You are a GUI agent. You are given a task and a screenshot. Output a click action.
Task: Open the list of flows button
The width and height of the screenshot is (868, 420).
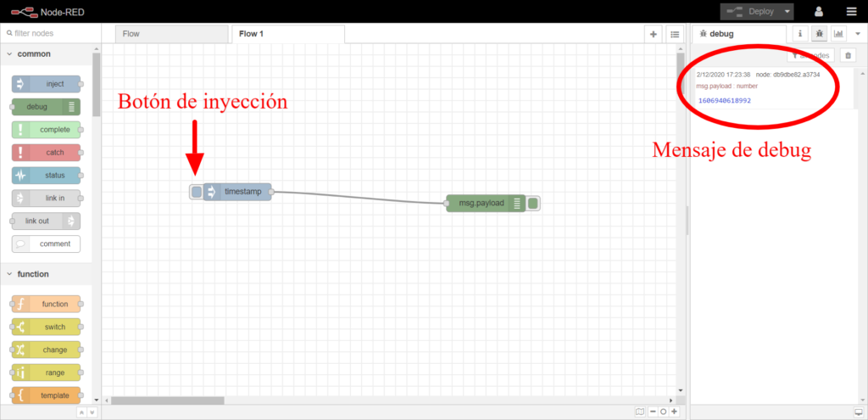[x=674, y=34]
